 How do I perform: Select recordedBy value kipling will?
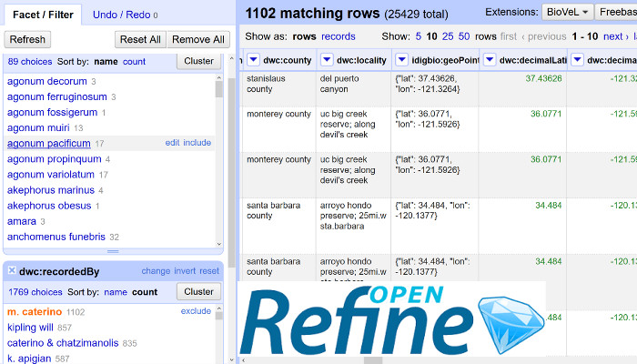(30, 328)
